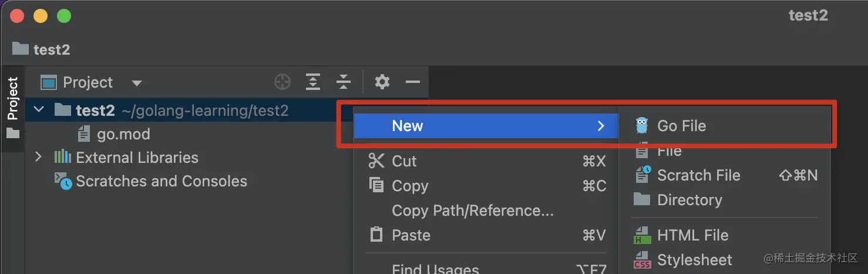This screenshot has height=274, width=868.
Task: Click the vertical Project side tab
Action: pos(12,98)
